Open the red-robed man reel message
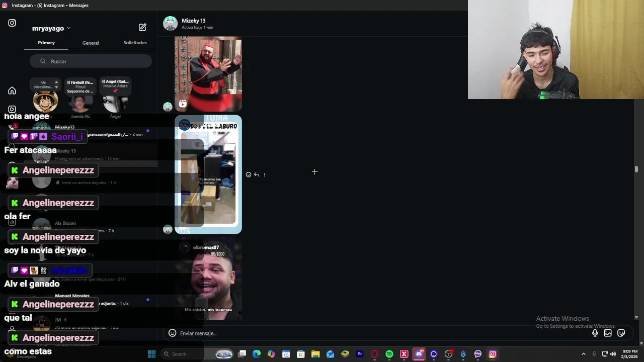This screenshot has height=362, width=644. 208,74
